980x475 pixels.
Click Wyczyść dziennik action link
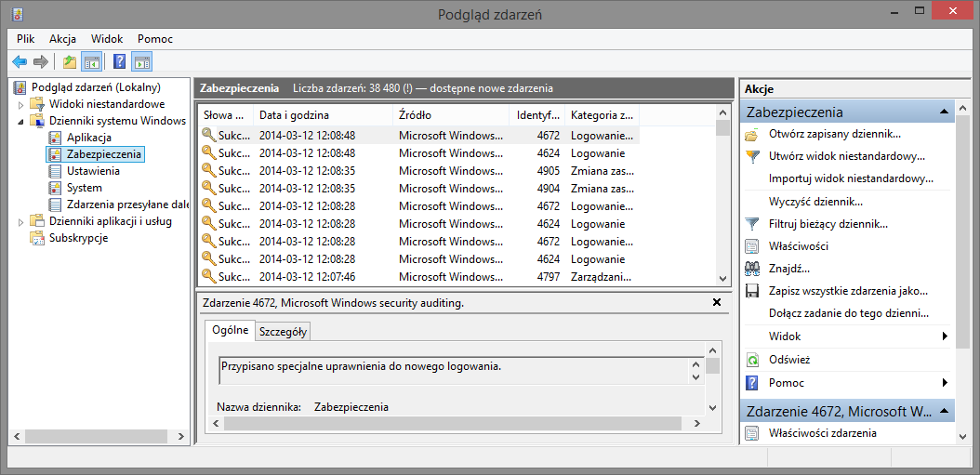point(816,202)
